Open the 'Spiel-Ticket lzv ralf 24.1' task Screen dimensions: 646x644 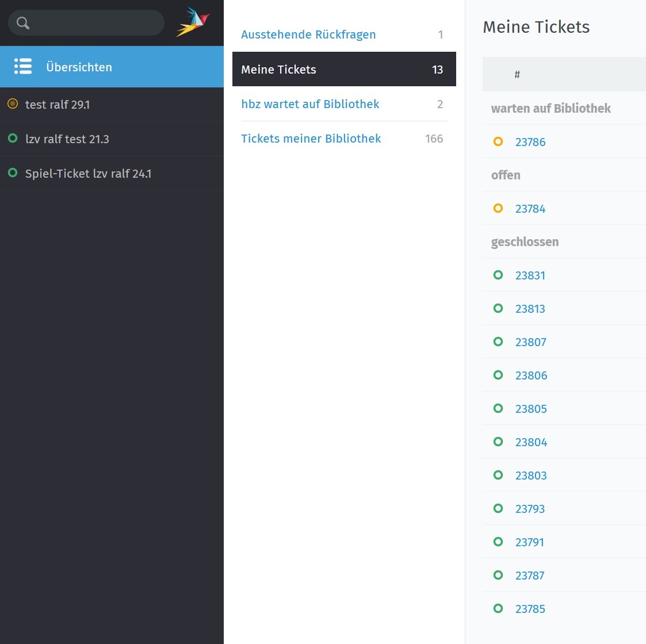[x=88, y=174]
